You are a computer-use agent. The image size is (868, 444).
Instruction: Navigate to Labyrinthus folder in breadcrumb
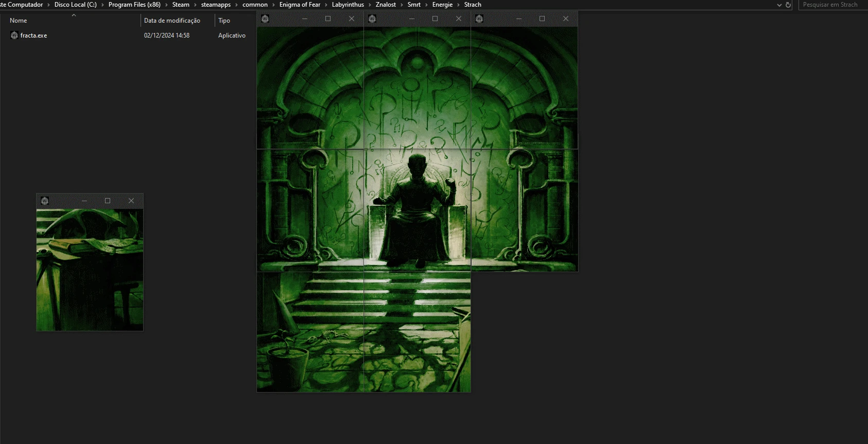pos(348,5)
